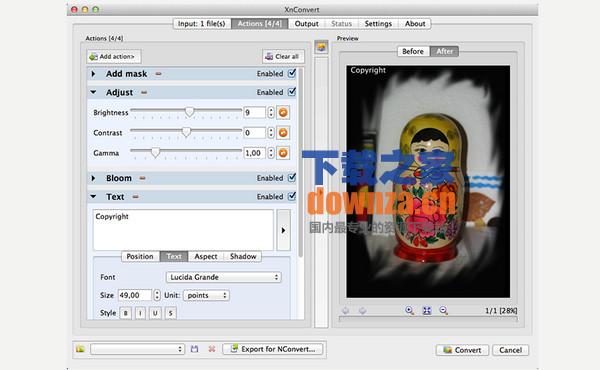The image size is (600, 370).
Task: Click the fit-to-window icon under preview
Action: [x=427, y=310]
